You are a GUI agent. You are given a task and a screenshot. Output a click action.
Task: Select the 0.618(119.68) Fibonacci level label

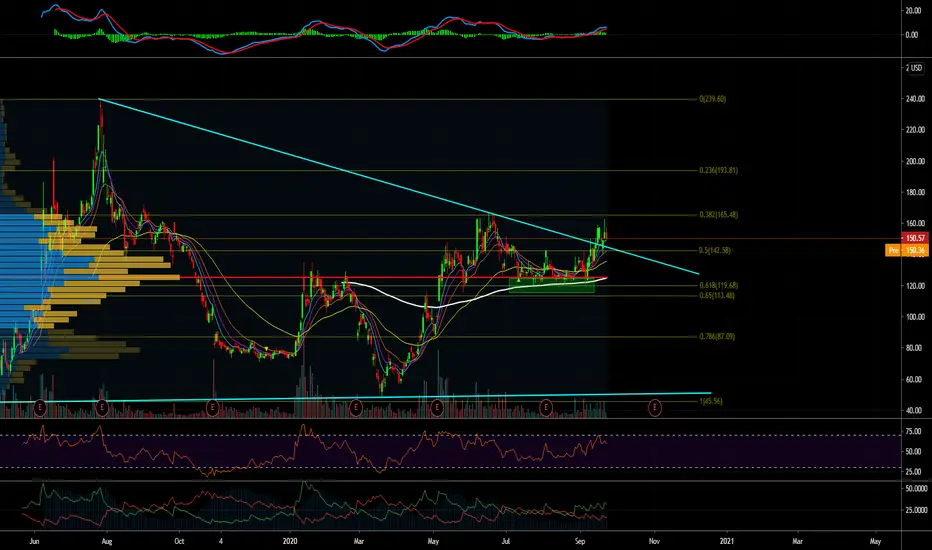click(x=719, y=285)
